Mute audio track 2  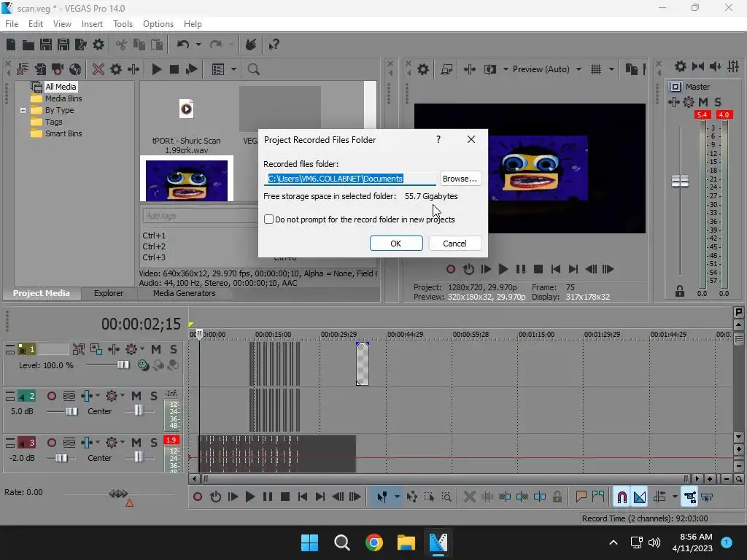[136, 396]
